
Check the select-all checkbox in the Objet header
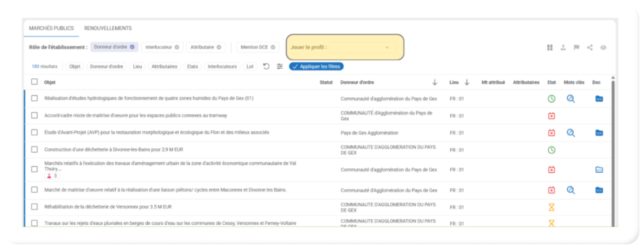pyautogui.click(x=34, y=82)
